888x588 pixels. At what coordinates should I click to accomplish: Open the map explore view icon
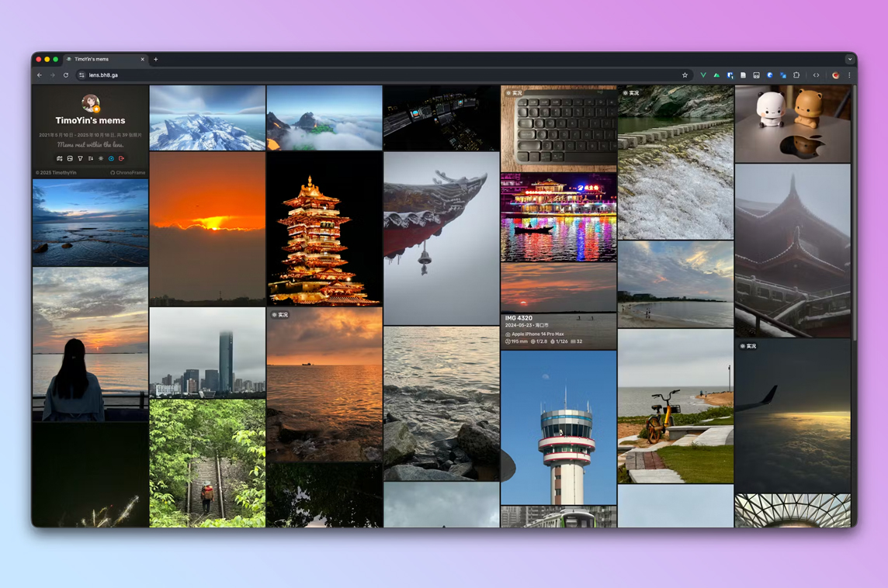tap(60, 158)
